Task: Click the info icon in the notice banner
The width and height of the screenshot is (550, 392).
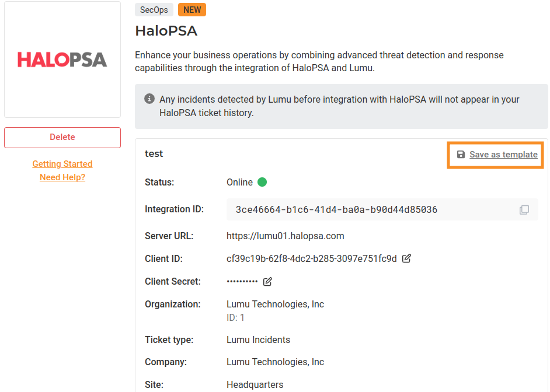Action: tap(149, 99)
